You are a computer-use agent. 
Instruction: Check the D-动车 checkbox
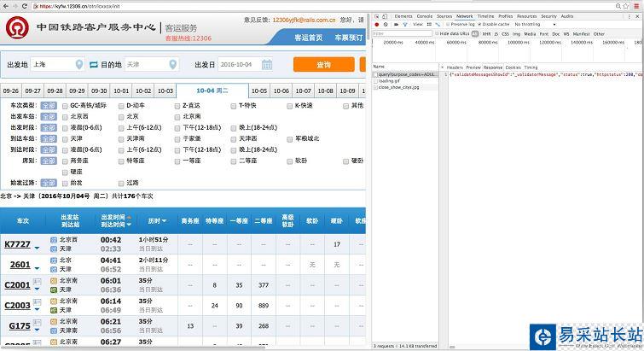click(x=121, y=106)
